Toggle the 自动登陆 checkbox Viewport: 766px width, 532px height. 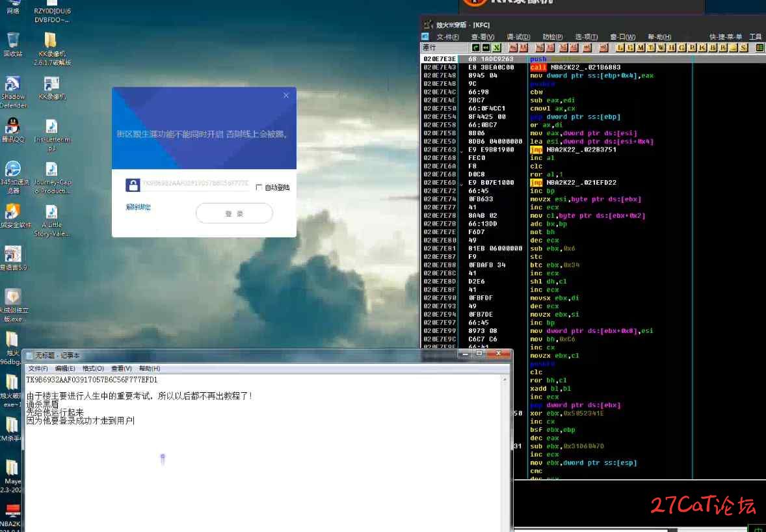tap(259, 187)
